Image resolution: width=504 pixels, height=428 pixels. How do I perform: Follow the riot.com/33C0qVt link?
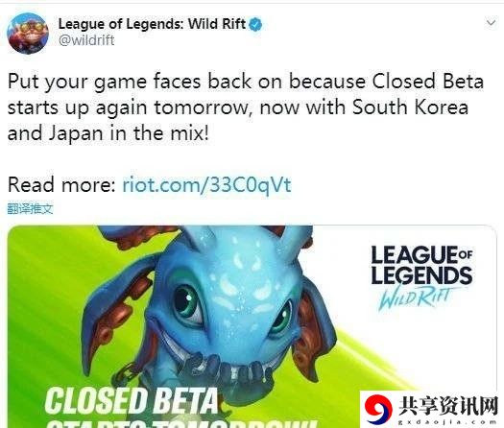[x=207, y=185]
